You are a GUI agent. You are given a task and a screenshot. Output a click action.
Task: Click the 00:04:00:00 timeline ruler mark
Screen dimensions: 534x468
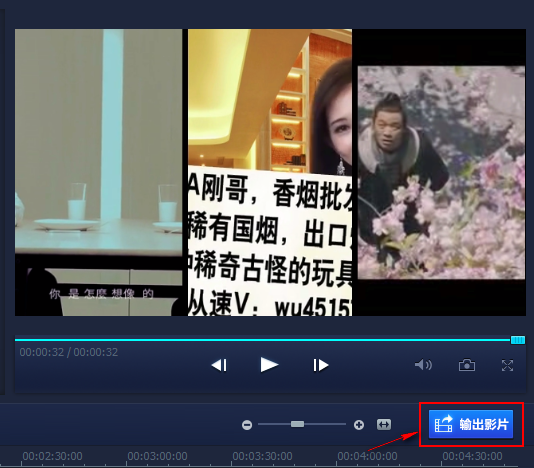(367, 456)
